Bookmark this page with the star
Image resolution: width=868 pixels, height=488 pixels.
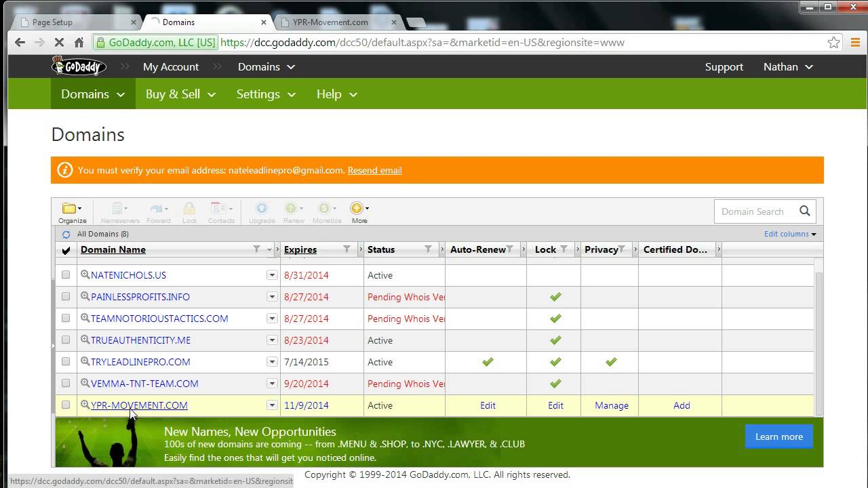pos(834,42)
